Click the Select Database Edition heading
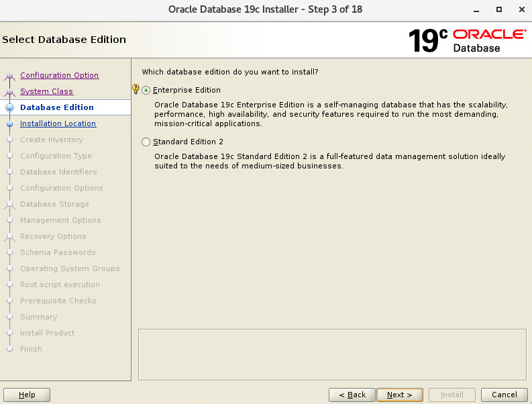 coord(64,40)
